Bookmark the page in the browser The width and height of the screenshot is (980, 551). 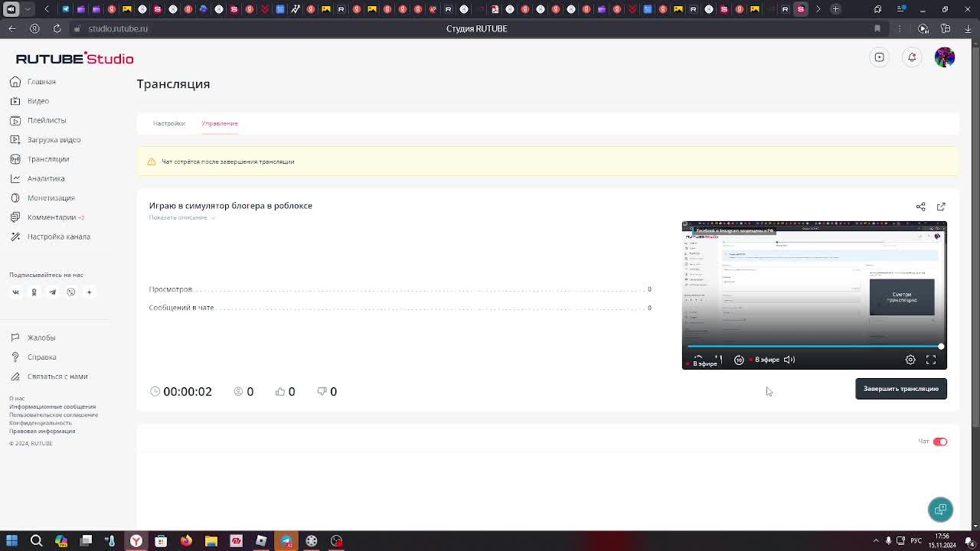[x=877, y=28]
